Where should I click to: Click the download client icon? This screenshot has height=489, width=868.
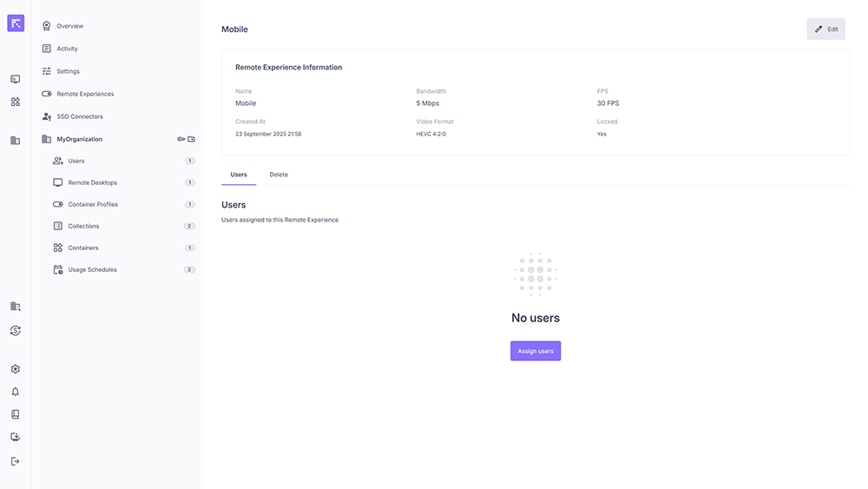pyautogui.click(x=15, y=437)
